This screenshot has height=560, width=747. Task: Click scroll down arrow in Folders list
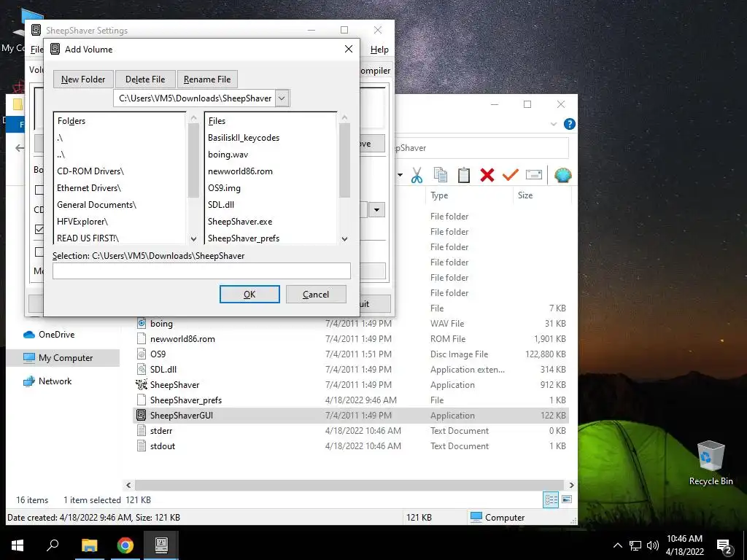(x=193, y=238)
